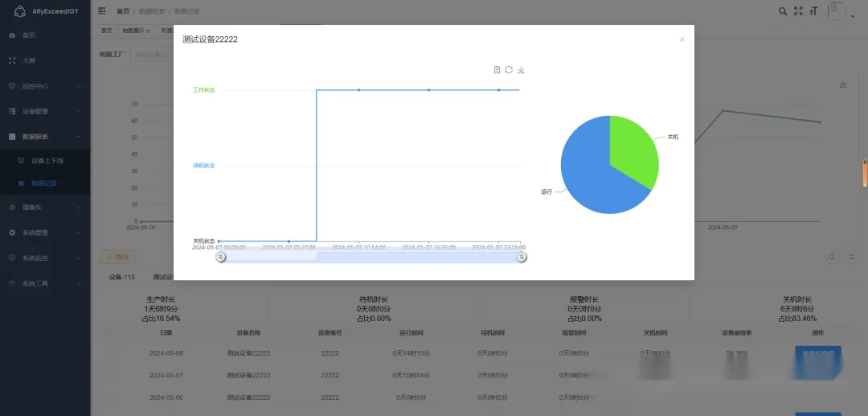Click 设备管理 sidebar tree icon

12,111
